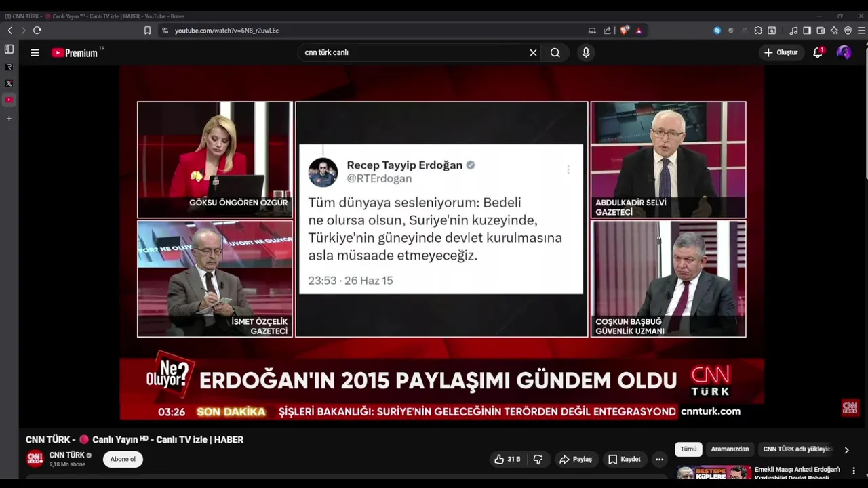The width and height of the screenshot is (868, 488).
Task: Open the Extensions puzzle icon
Action: point(758,30)
